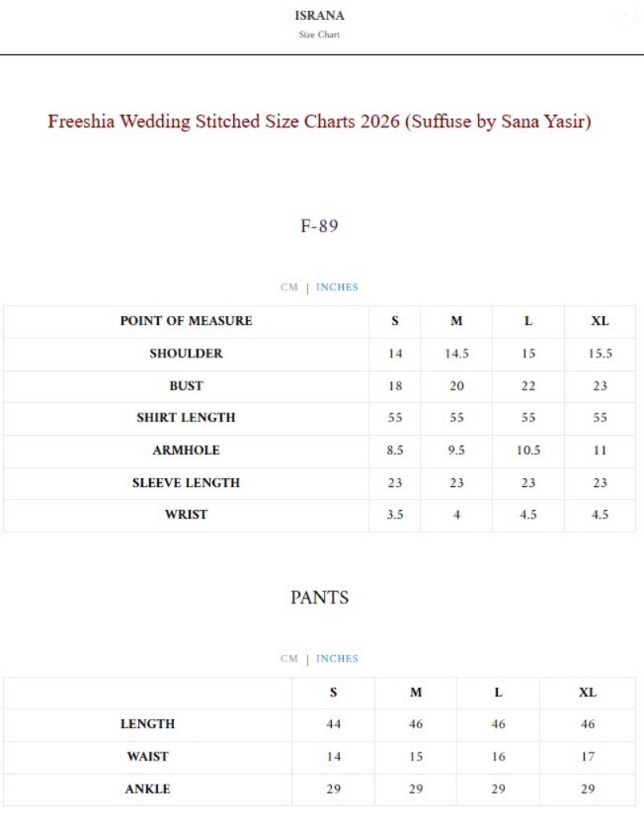The image size is (644, 822).
Task: Click the ISRANA brand title
Action: pyautogui.click(x=320, y=16)
